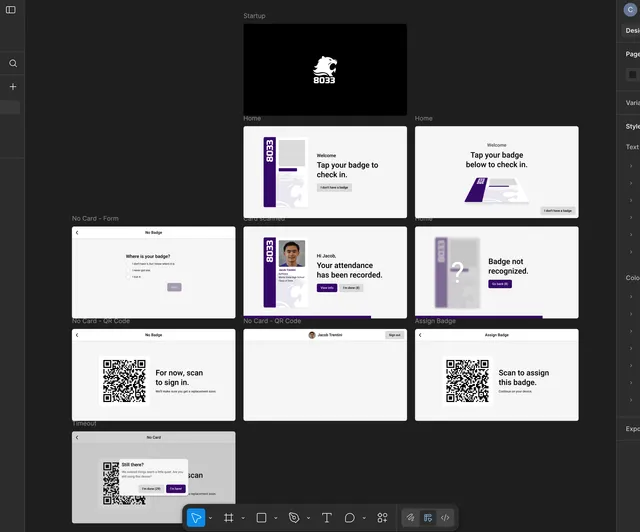Click QR code beside "Scan to assign this badge"
This screenshot has width=640, height=532.
click(x=467, y=381)
